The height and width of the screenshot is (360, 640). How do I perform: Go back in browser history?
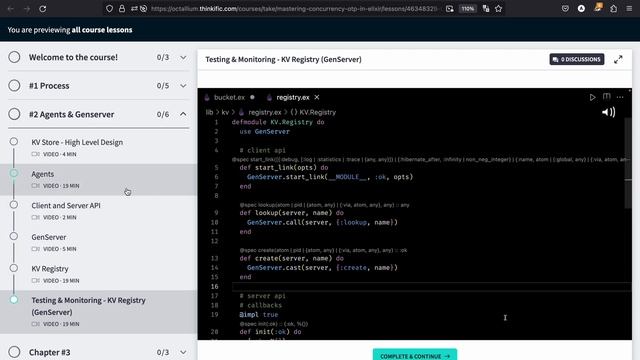[x=11, y=9]
